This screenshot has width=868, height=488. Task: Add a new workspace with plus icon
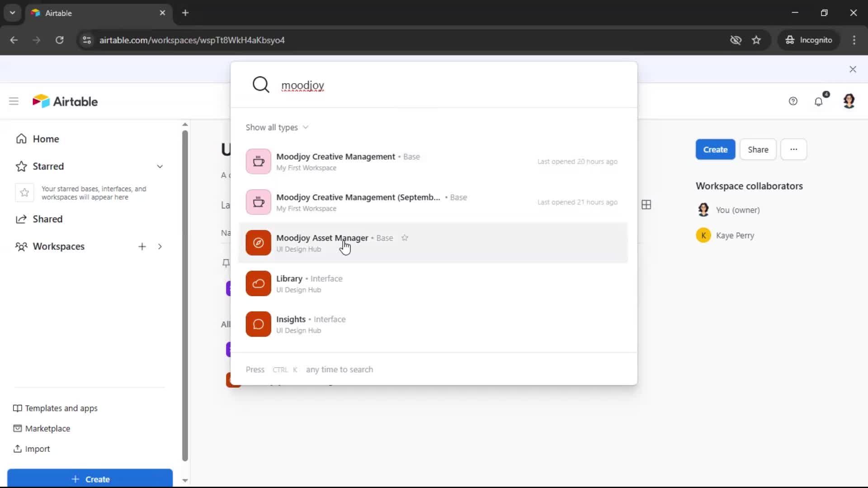[142, 246]
